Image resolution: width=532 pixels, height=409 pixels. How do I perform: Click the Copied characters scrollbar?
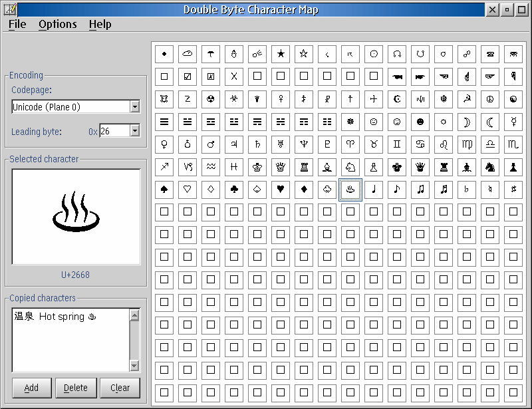pyautogui.click(x=136, y=339)
